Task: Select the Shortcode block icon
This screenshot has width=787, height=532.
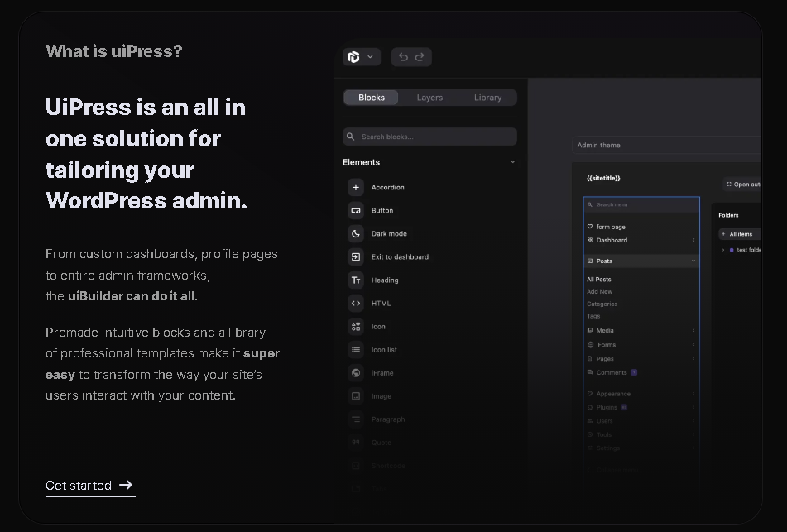Action: 356,466
